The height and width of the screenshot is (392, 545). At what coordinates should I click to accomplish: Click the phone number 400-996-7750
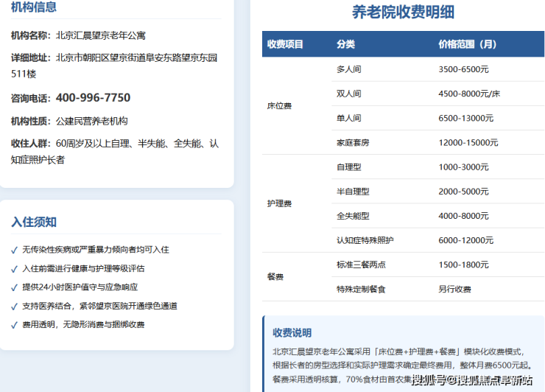point(93,98)
